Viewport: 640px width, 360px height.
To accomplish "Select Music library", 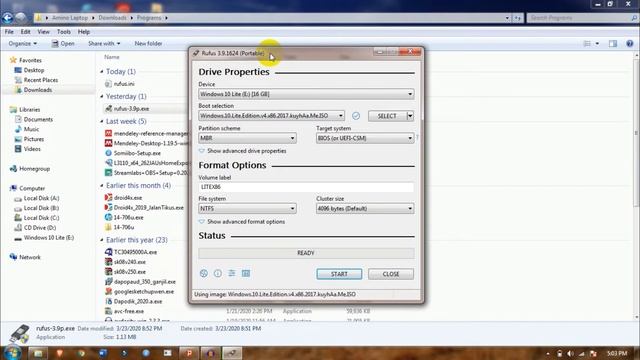I will coord(27,129).
